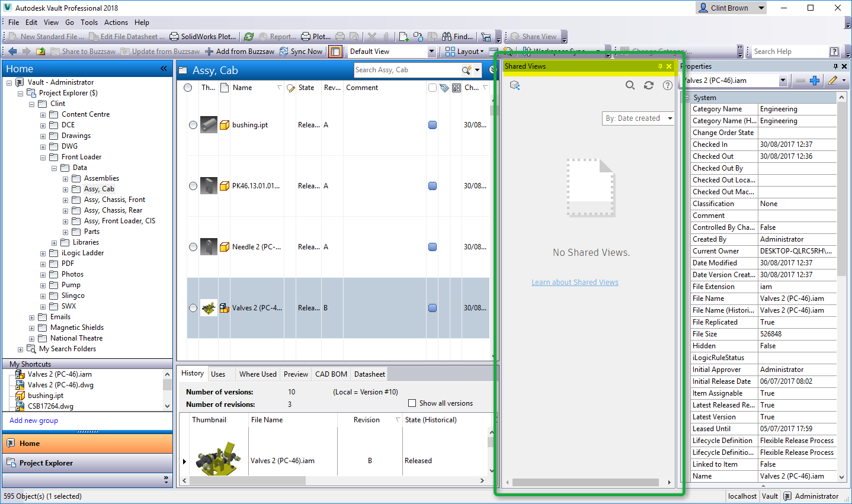Select the Assy, Chassis, Front folder
The image size is (852, 504).
(114, 200)
